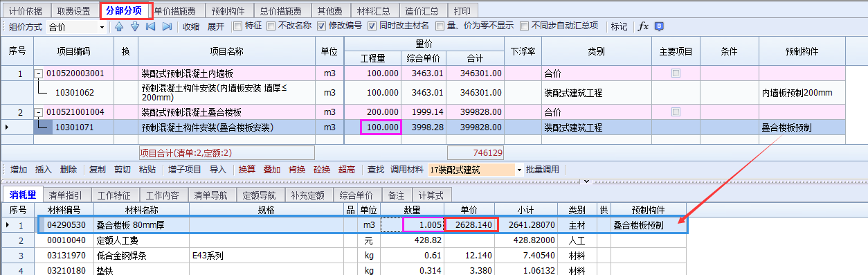Uncheck the 修改编号 checkbox
The height and width of the screenshot is (275, 868).
(x=322, y=26)
